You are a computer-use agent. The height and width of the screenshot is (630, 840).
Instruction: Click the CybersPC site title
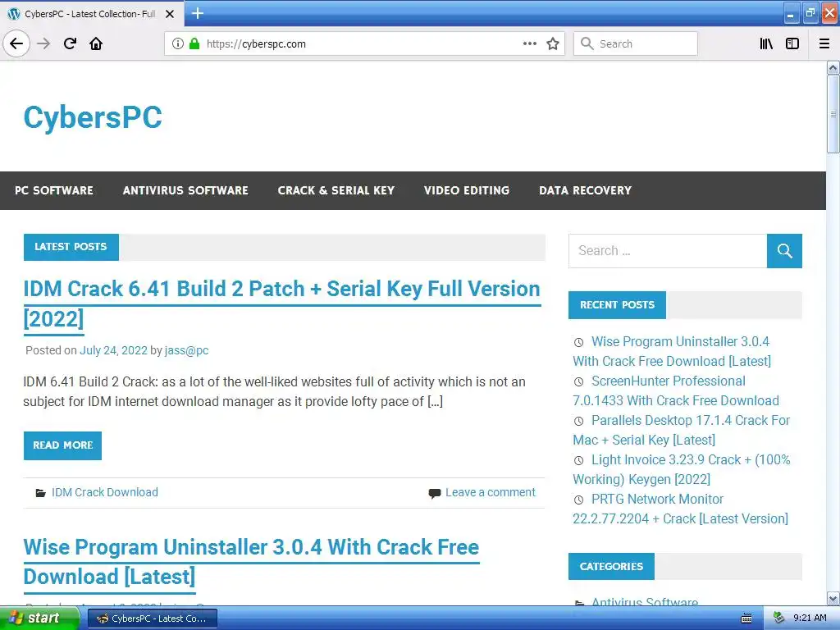click(93, 117)
